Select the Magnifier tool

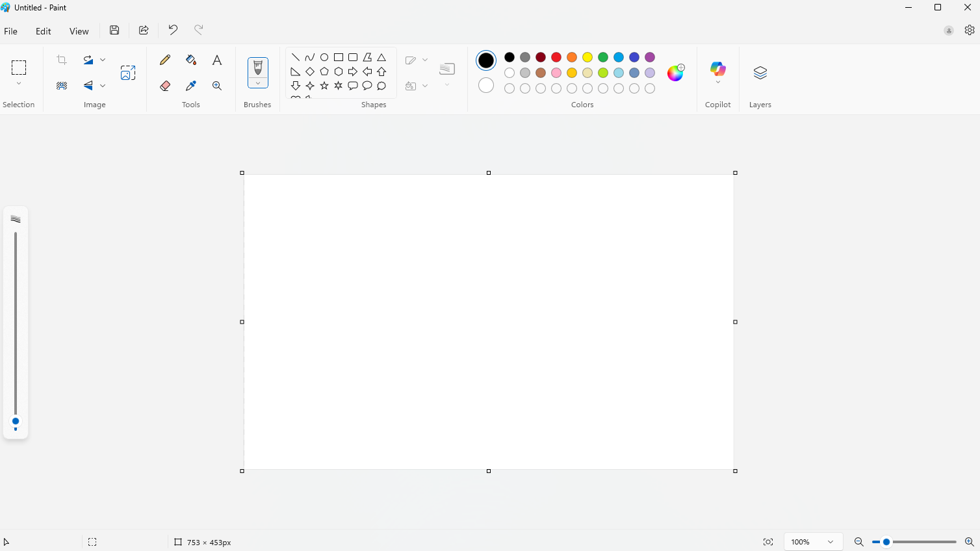tap(217, 86)
